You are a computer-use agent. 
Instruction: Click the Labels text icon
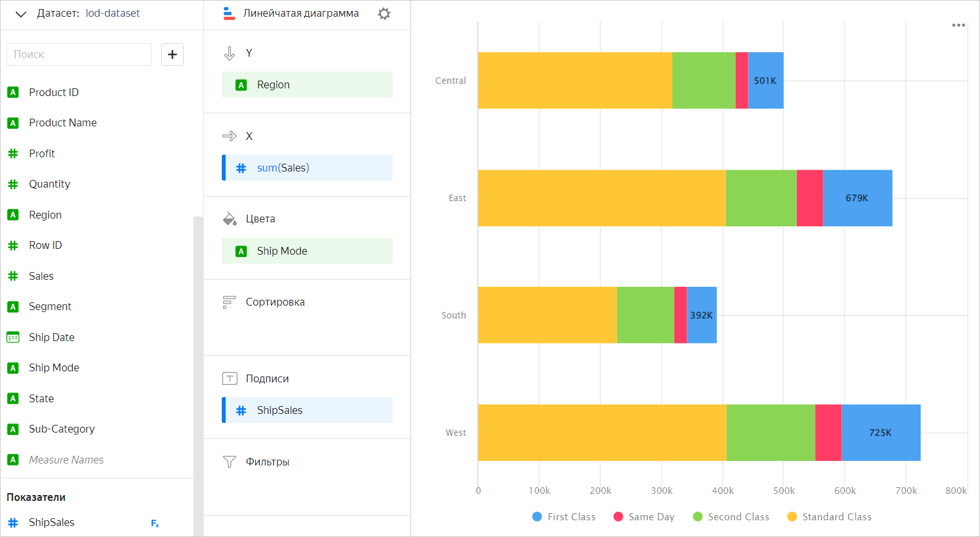point(230,379)
